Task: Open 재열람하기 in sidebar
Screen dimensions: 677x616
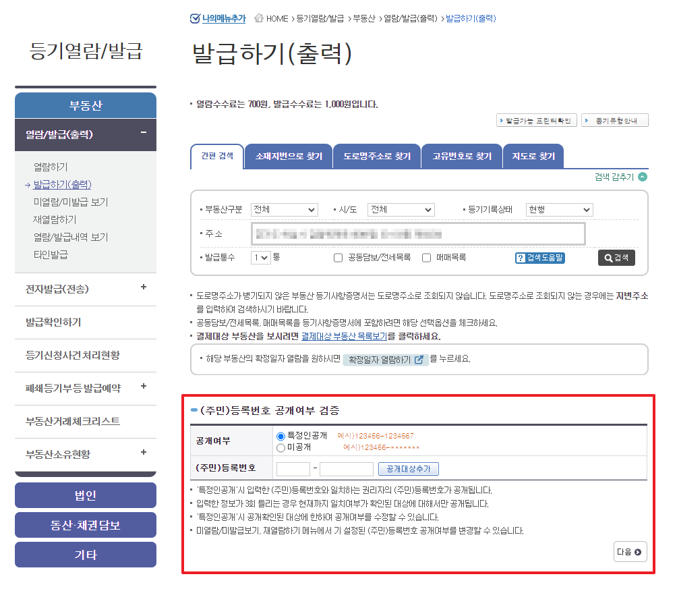Action: (x=55, y=219)
